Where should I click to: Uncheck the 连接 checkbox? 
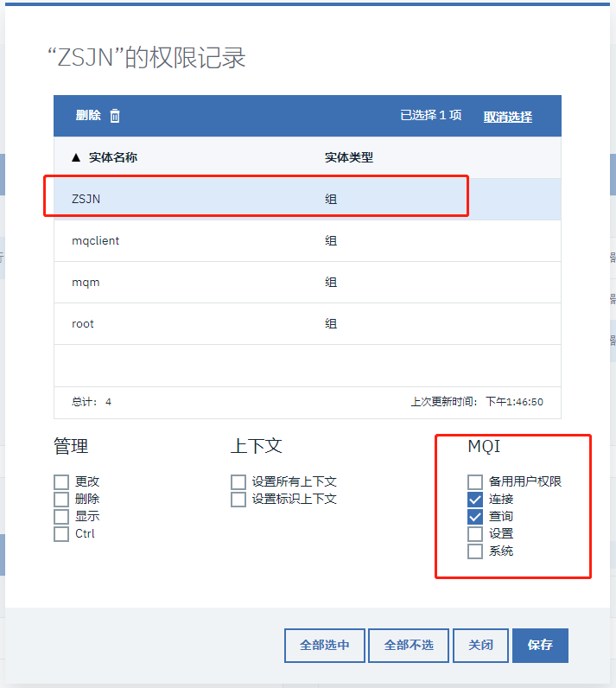pyautogui.click(x=475, y=499)
